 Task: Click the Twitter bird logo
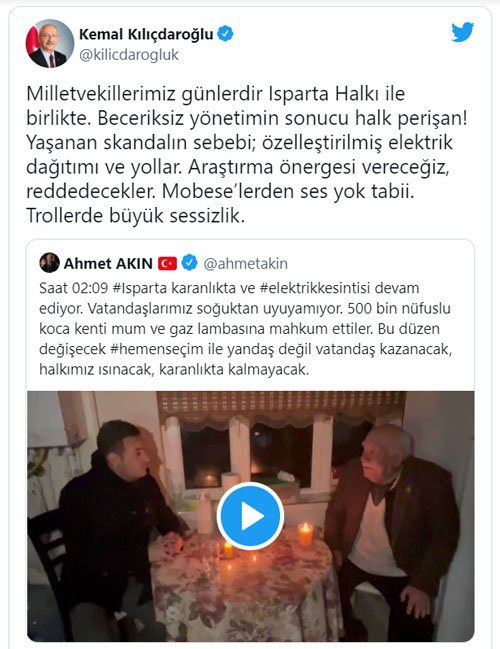pos(462,32)
